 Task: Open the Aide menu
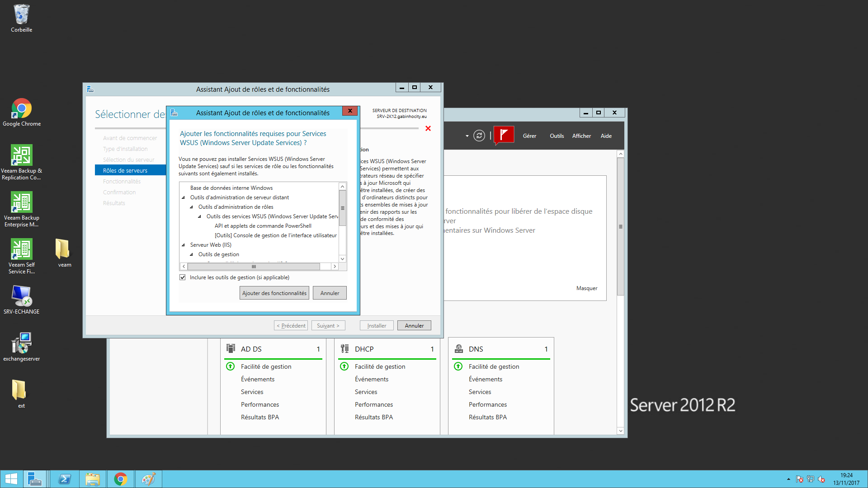(606, 136)
